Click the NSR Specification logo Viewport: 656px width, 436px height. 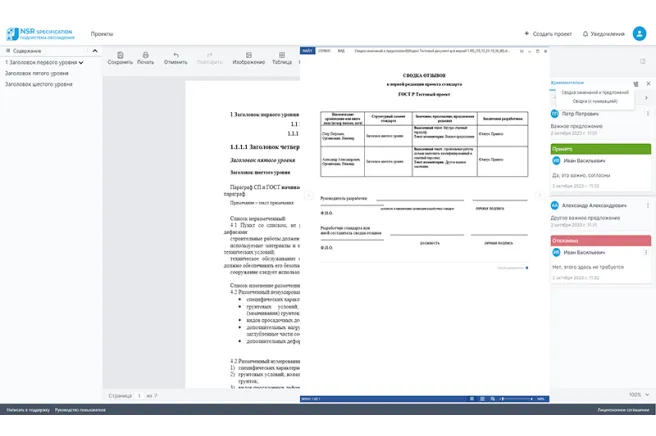coord(40,34)
